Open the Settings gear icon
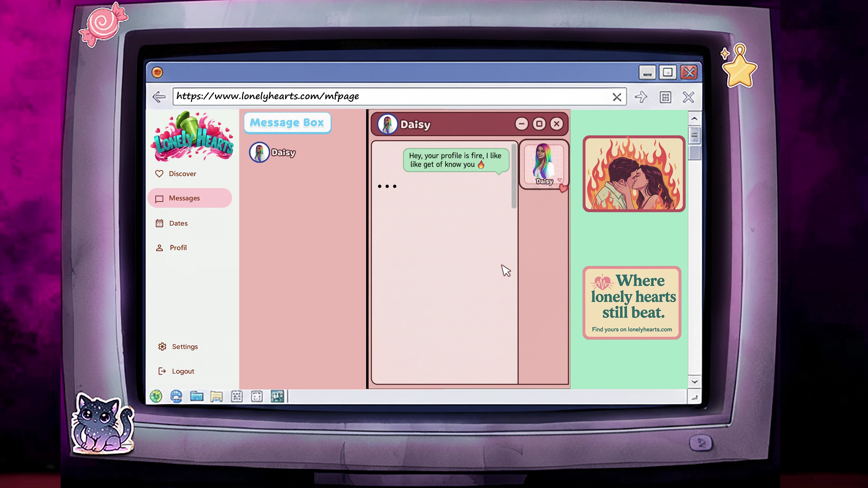 point(162,346)
